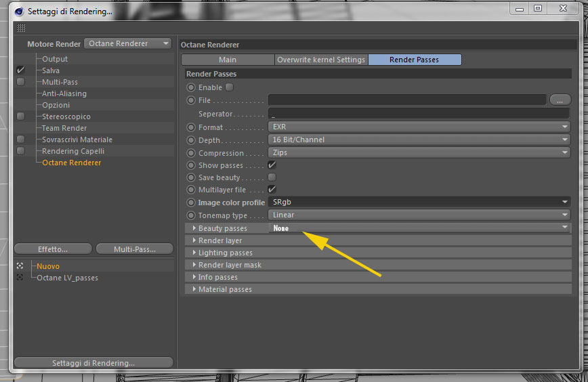Open the Image color profile SRgb dropdown

click(x=419, y=202)
